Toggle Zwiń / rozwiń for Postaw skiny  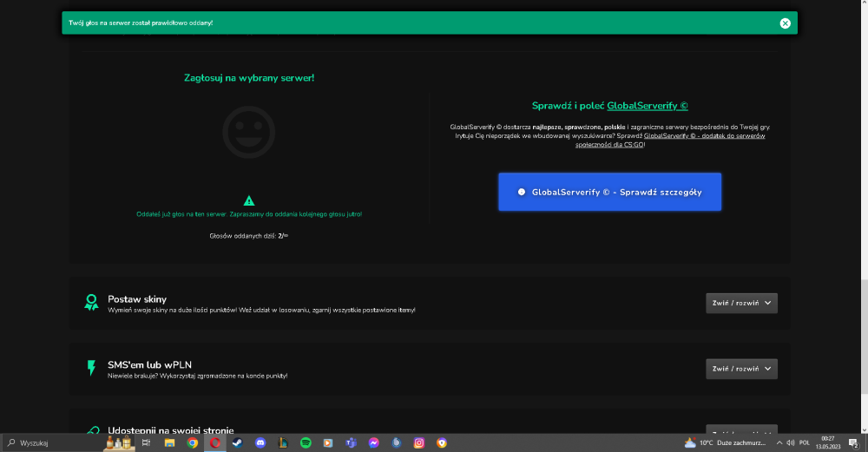741,303
